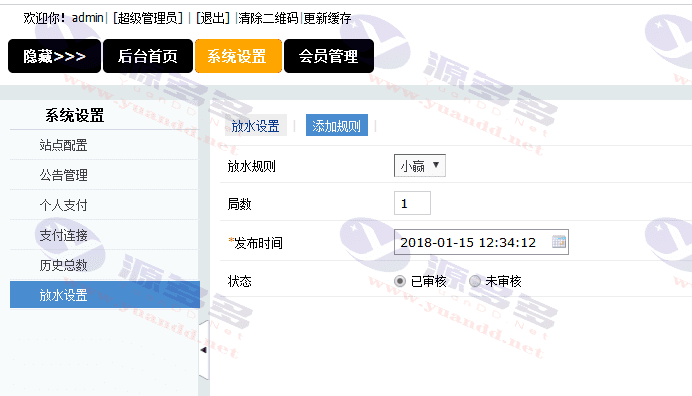Click the 清除二维码 link
The height and width of the screenshot is (396, 692).
pyautogui.click(x=268, y=18)
